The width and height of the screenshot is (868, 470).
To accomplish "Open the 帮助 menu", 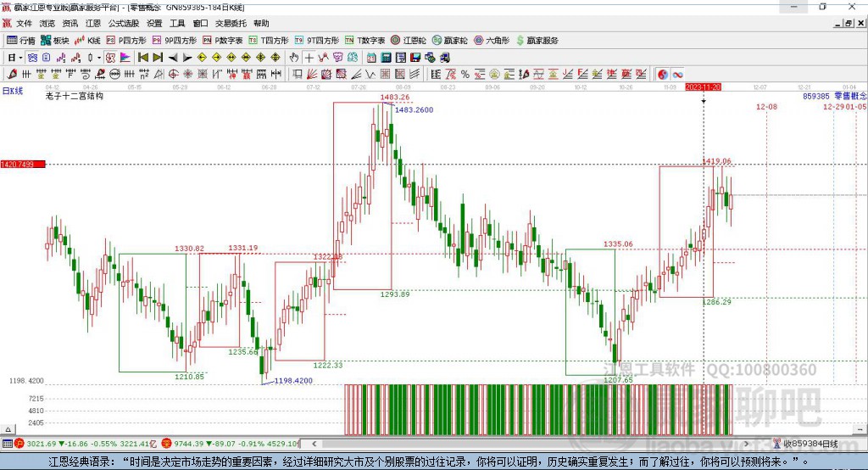I will coord(261,23).
